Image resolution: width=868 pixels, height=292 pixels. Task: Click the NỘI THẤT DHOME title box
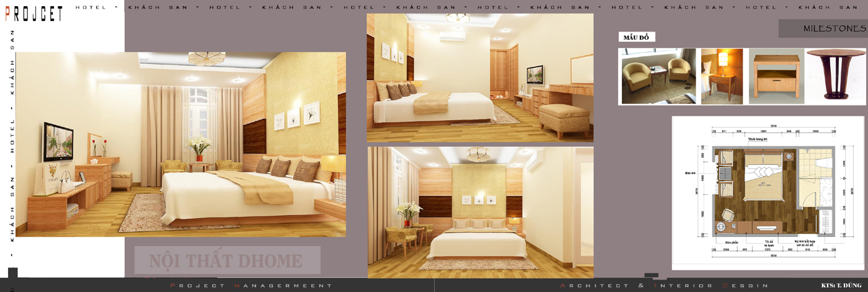(x=227, y=260)
